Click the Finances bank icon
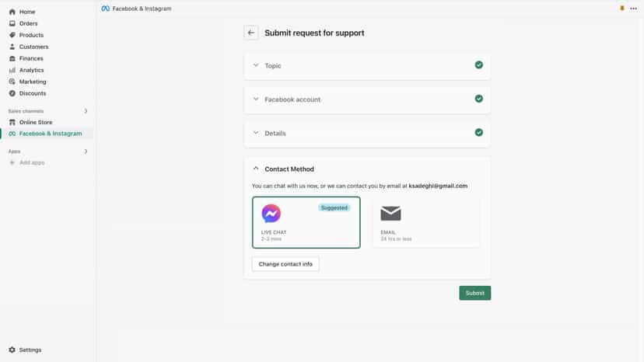 12,58
